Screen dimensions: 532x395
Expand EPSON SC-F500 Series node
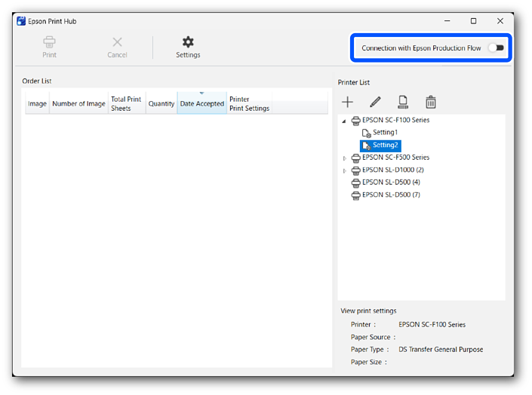[345, 158]
